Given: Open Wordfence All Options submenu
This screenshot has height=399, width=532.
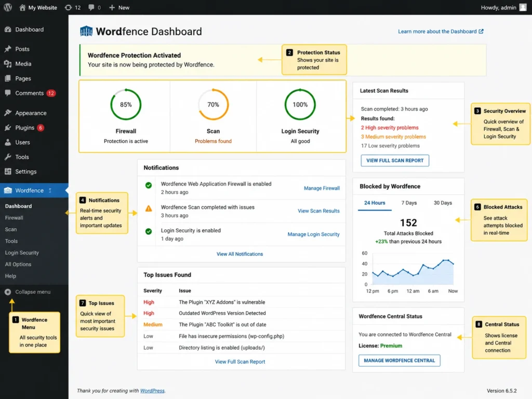Looking at the screenshot, I should (x=18, y=264).
